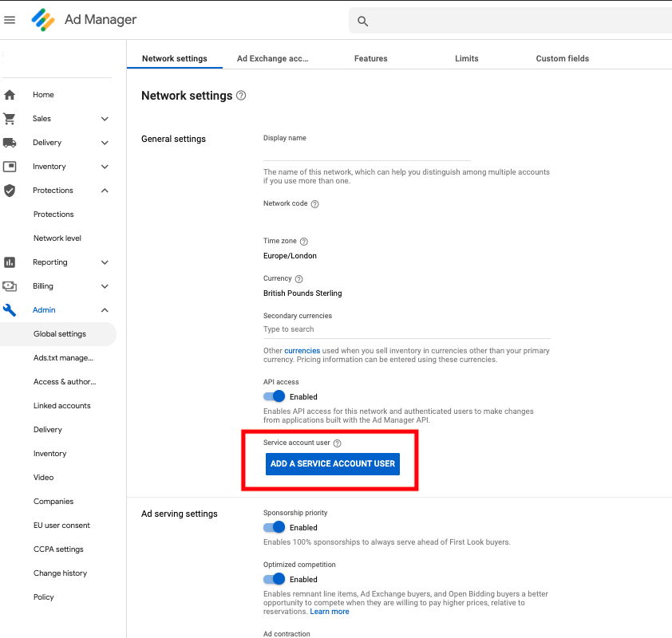Viewport: 672px width, 638px height.
Task: Click the Delivery truck icon
Action: coord(10,143)
